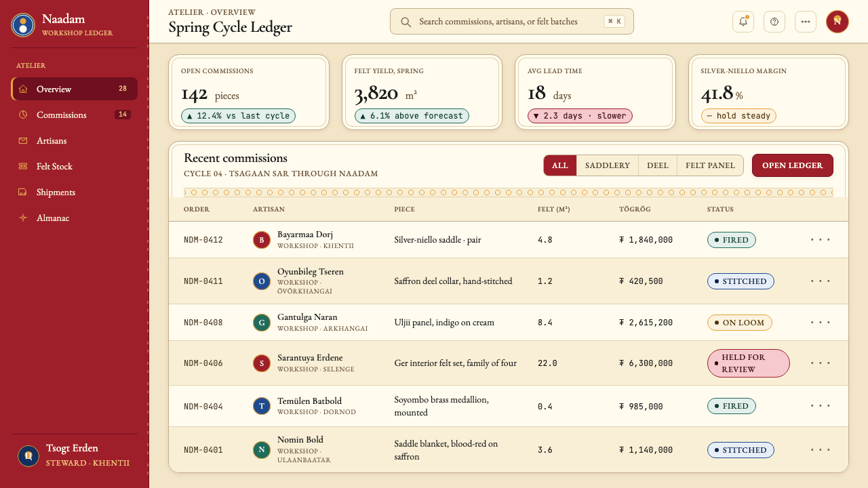Click Bayarmaa Dorj's B avatar

coord(262,240)
